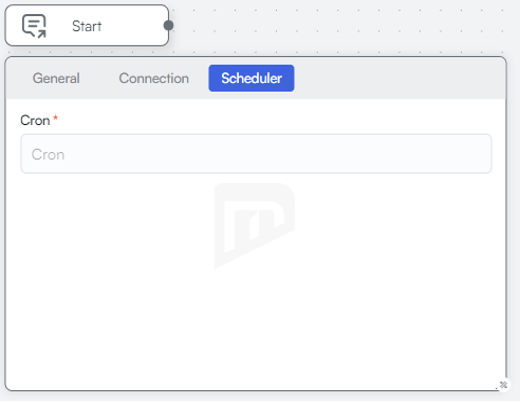Click the red required asterisk beside Cron

(x=56, y=117)
